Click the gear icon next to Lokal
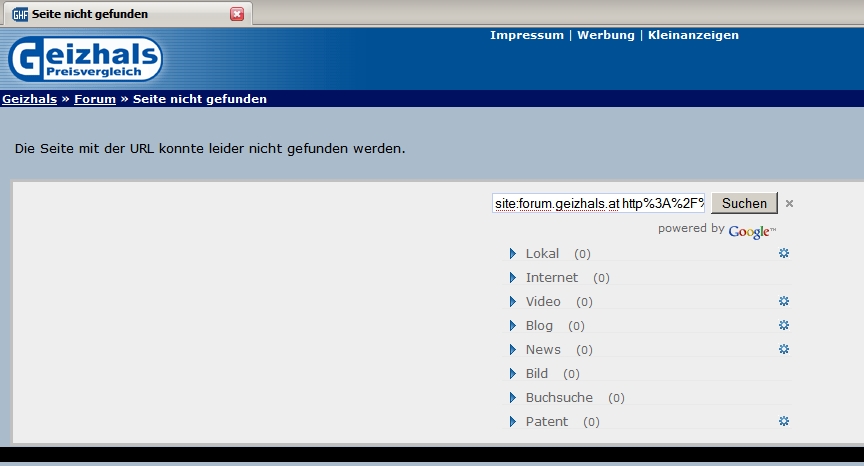 (784, 253)
